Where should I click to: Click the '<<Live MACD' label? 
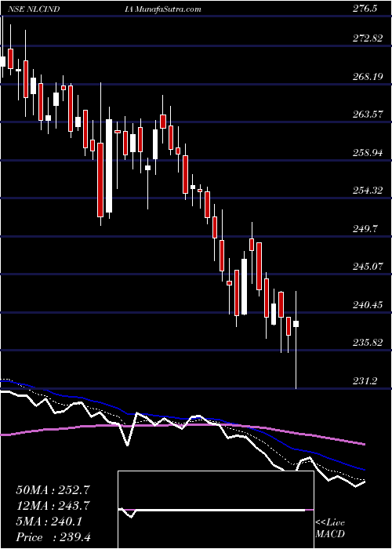[330, 529]
